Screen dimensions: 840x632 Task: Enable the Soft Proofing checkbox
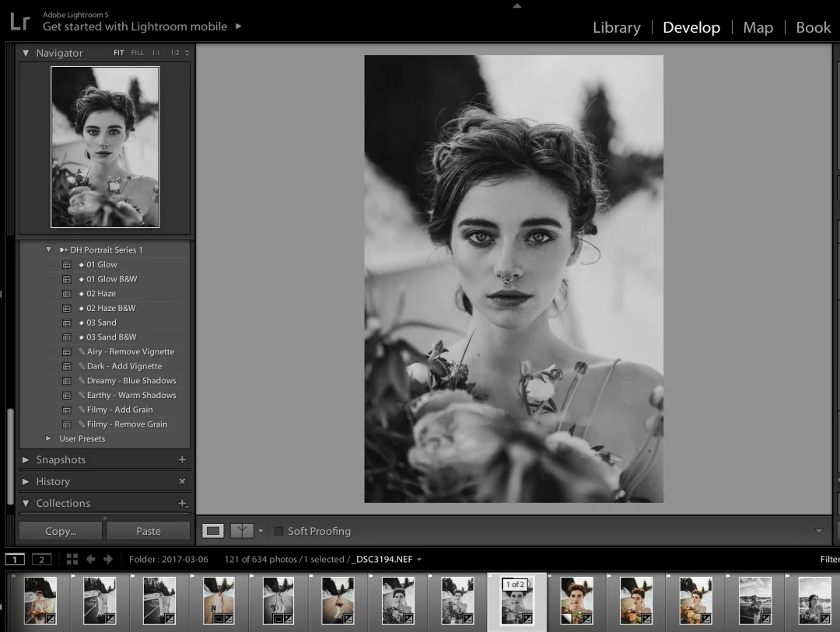point(278,531)
